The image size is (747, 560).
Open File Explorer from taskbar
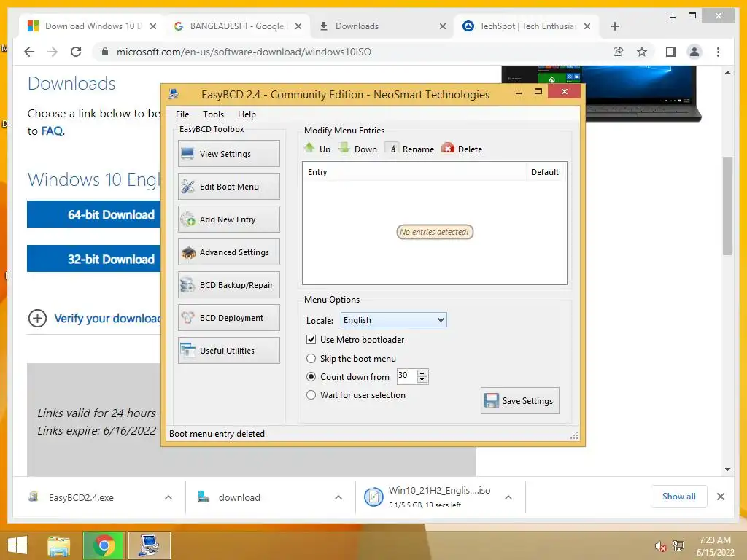(59, 545)
